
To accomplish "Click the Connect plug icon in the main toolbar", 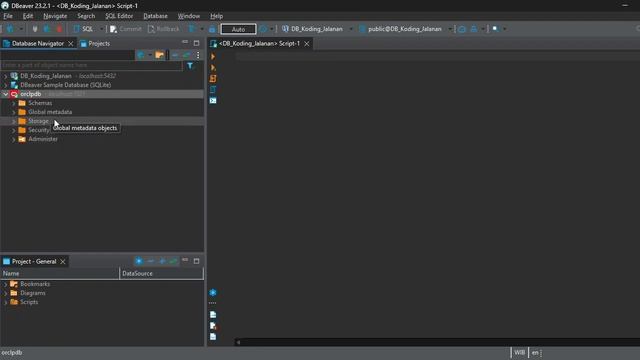I will [x=35, y=29].
